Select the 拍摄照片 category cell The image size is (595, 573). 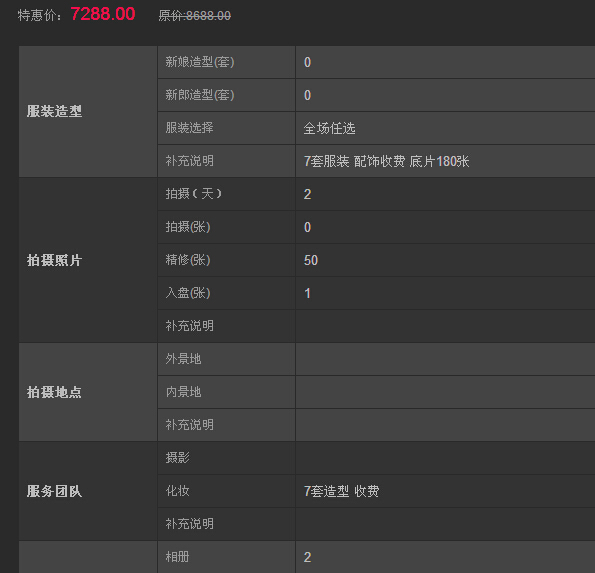pyautogui.click(x=88, y=260)
